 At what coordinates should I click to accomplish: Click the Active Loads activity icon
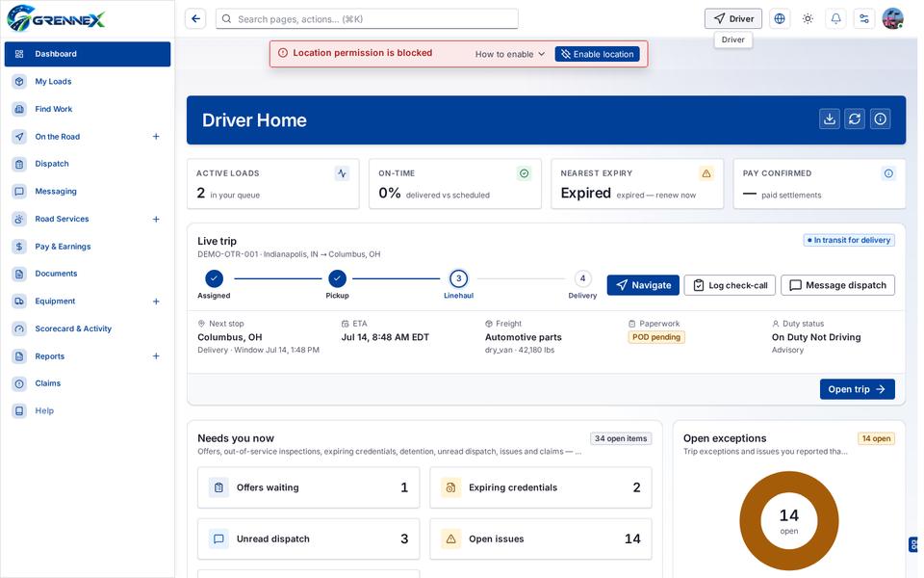342,173
